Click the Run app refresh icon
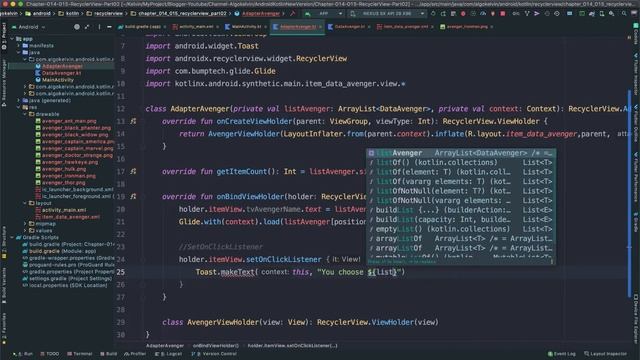The width and height of the screenshot is (640, 360). pyautogui.click(x=433, y=13)
